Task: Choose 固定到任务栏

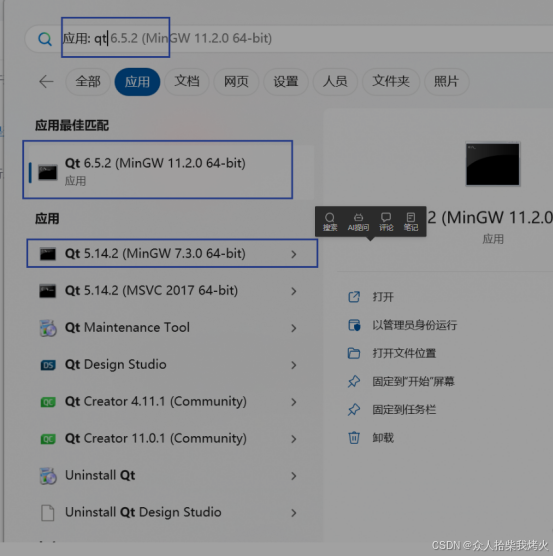Action: click(404, 410)
